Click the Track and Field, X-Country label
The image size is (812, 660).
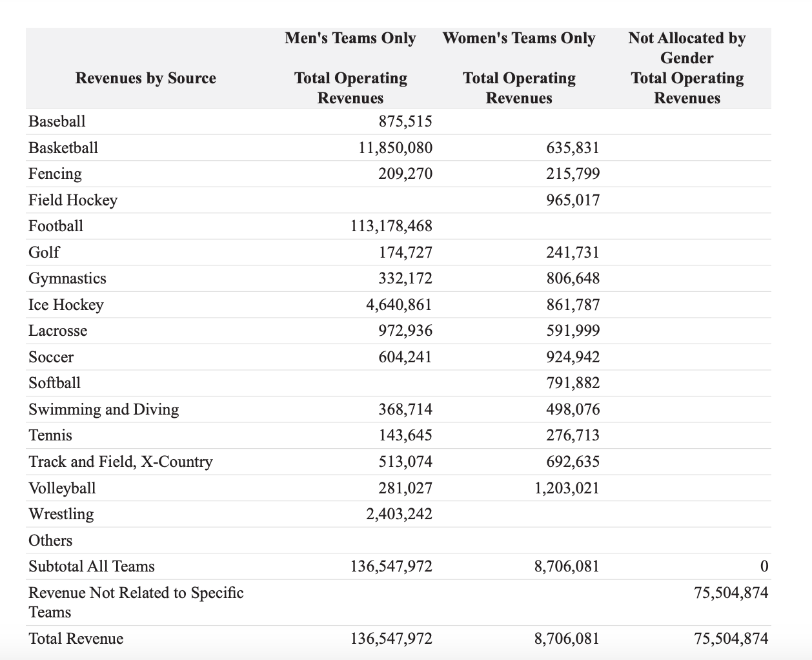tap(120, 462)
